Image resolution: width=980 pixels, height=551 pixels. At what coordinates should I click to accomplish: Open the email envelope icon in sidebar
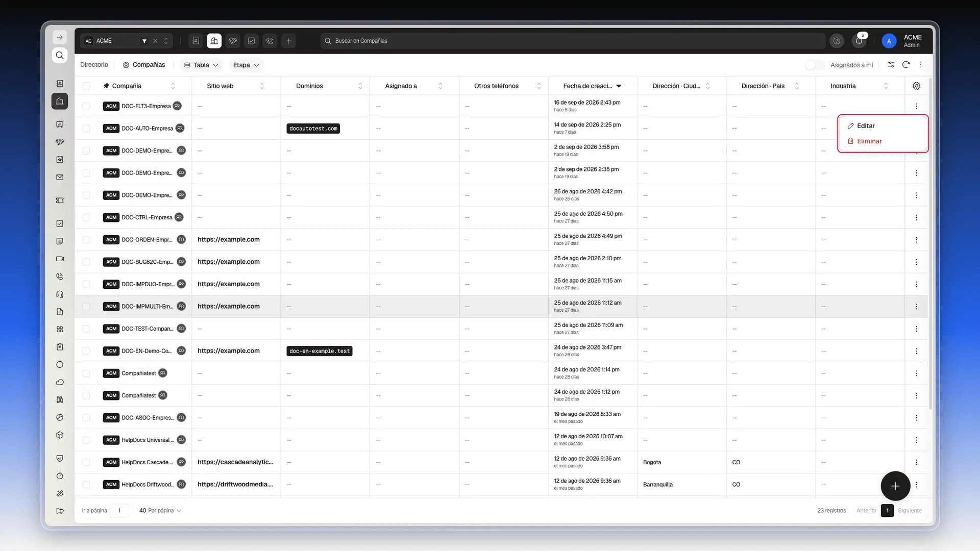[x=60, y=178]
